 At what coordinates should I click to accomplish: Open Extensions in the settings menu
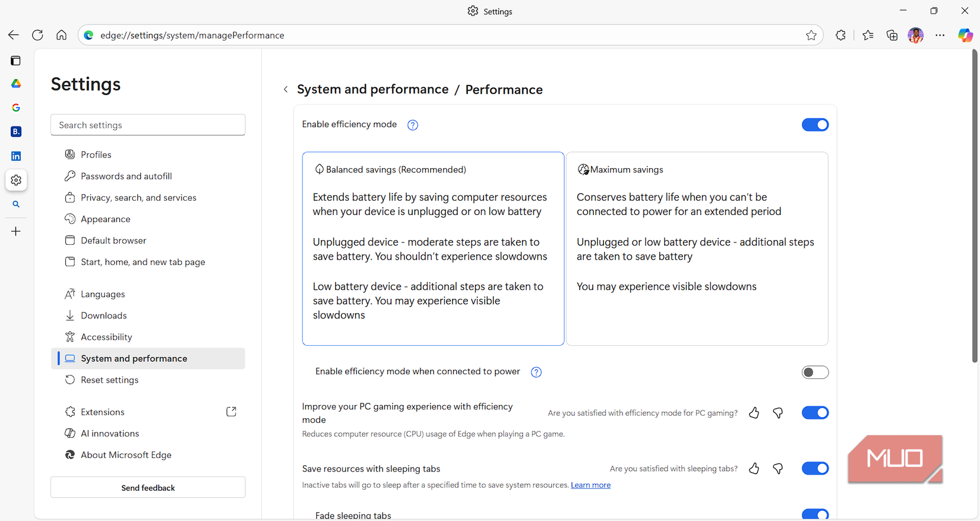click(148, 412)
